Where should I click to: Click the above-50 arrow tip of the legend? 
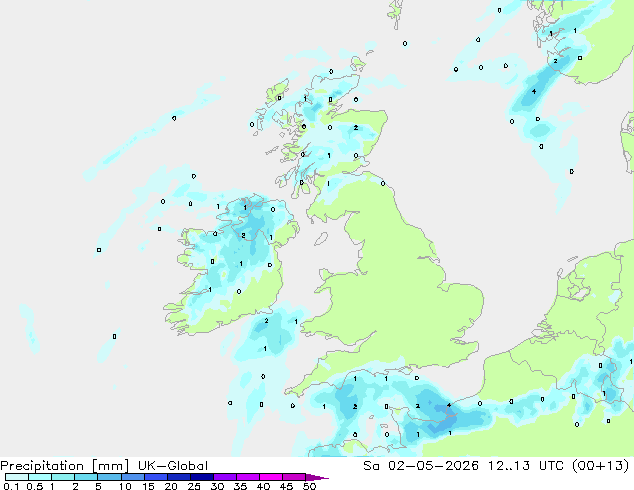pyautogui.click(x=317, y=477)
